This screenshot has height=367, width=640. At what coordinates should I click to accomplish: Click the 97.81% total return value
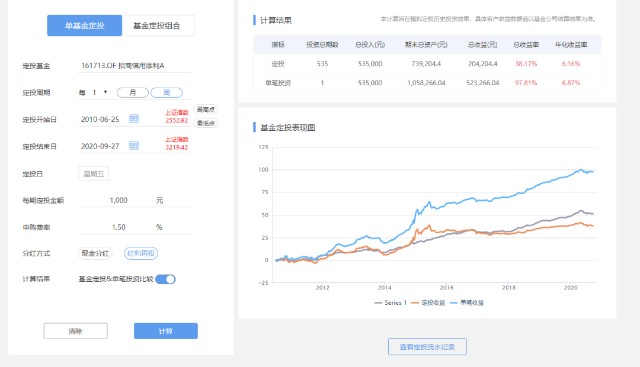(x=526, y=83)
